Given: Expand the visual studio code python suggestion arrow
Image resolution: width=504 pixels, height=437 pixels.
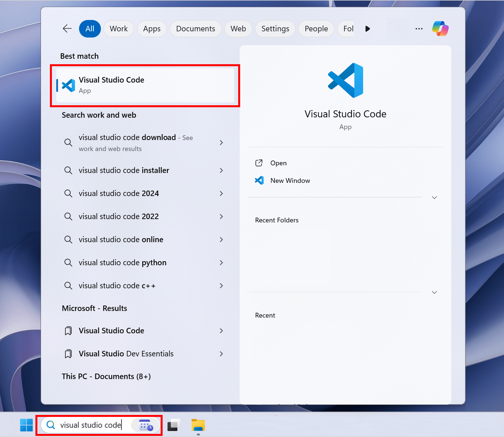Looking at the screenshot, I should pos(221,263).
